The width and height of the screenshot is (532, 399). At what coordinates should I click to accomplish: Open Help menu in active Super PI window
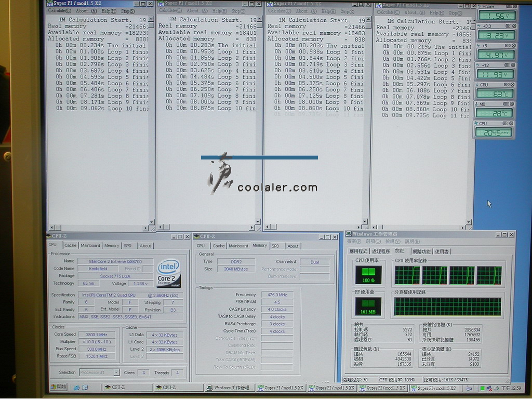[109, 11]
